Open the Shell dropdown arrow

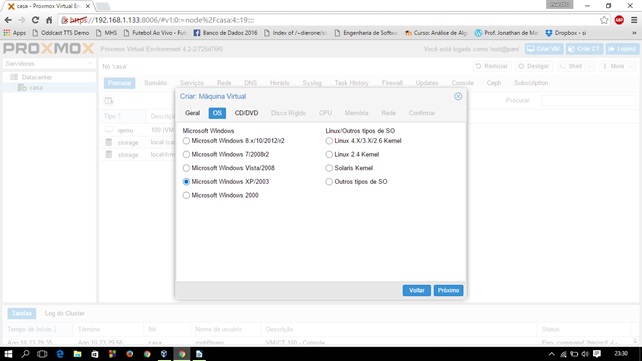point(590,66)
